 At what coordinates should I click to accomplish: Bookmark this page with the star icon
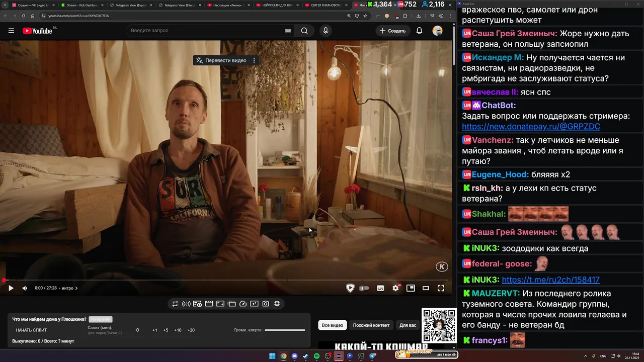pyautogui.click(x=365, y=16)
